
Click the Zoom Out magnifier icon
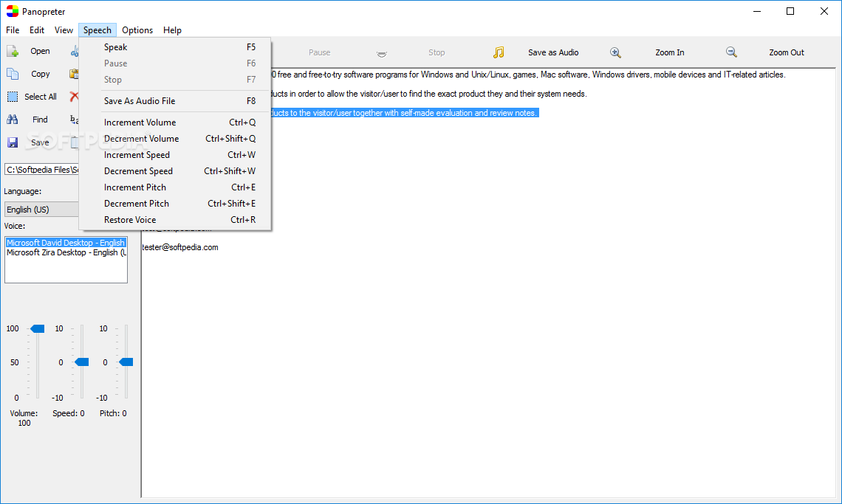click(x=731, y=52)
